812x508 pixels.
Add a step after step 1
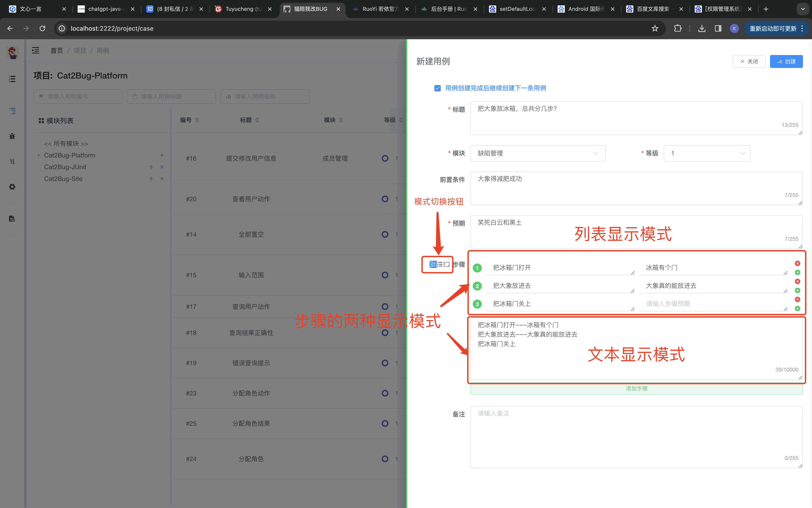[x=797, y=272]
